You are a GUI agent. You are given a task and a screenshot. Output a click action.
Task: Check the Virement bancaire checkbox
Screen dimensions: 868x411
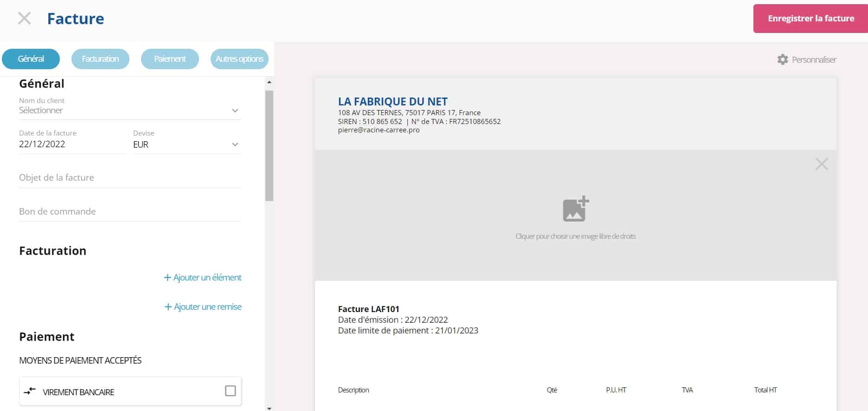[x=230, y=391]
